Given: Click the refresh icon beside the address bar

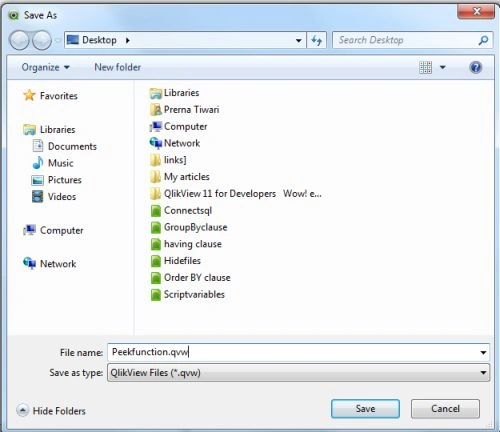Looking at the screenshot, I should pyautogui.click(x=316, y=40).
